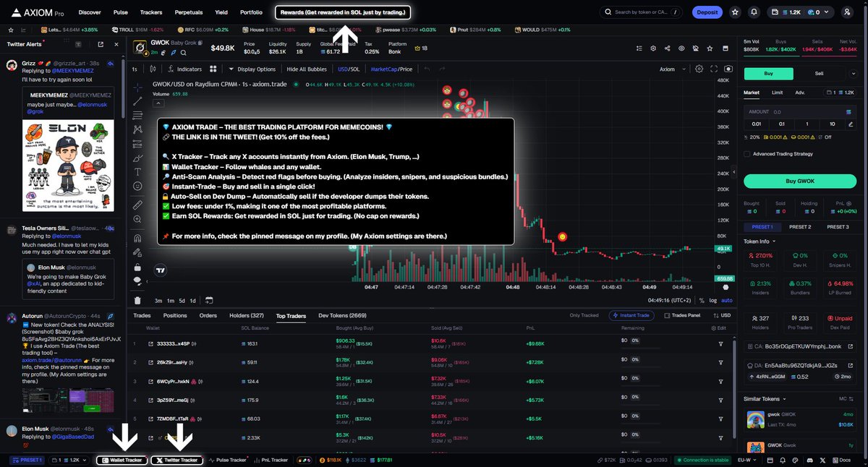Click the chart settings gear icon
Image resolution: width=868 pixels, height=467 pixels.
(x=699, y=69)
